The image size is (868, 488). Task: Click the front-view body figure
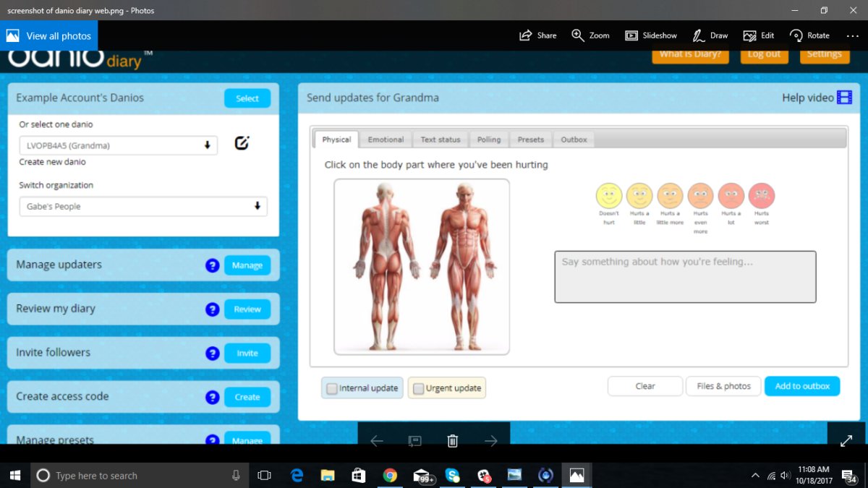(464, 267)
